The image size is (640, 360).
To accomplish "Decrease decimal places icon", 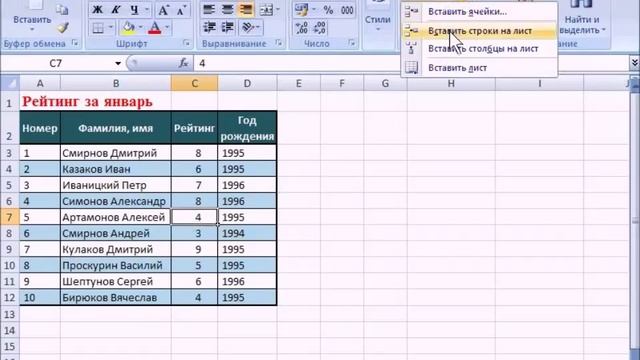I will 320,28.
